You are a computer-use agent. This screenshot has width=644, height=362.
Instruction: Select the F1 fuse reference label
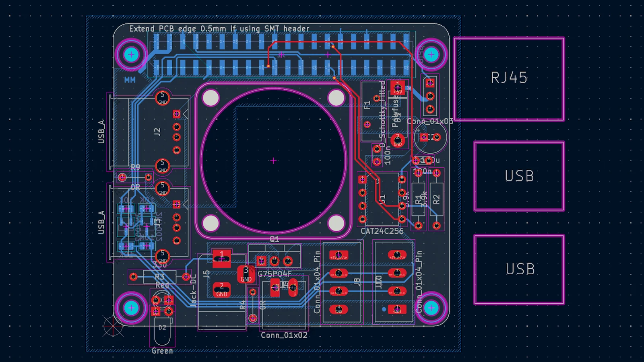click(x=367, y=105)
